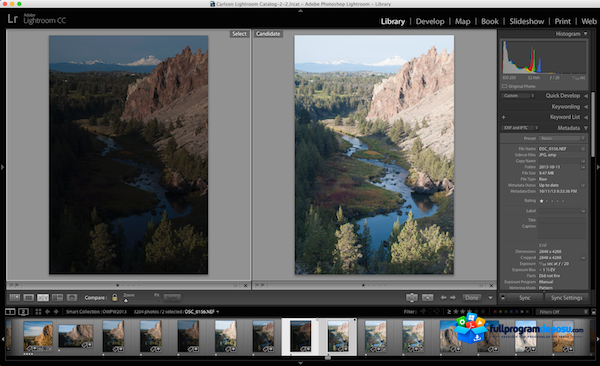Click the metadata Caption field
This screenshot has width=600, height=366.
click(x=562, y=232)
